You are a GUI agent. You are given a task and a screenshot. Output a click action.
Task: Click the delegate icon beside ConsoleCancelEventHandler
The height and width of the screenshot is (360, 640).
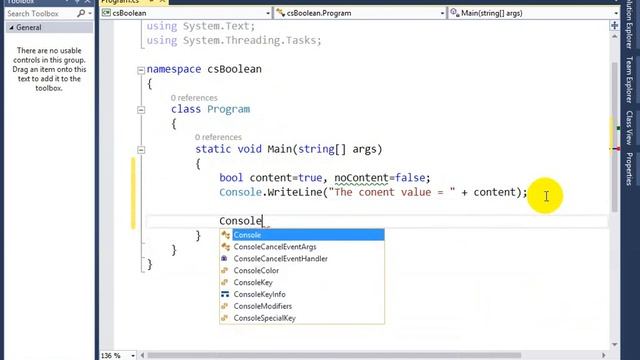[224, 258]
